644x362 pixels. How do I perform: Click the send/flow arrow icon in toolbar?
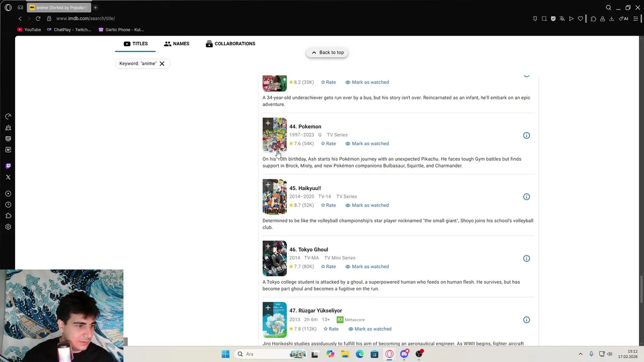pos(571,19)
